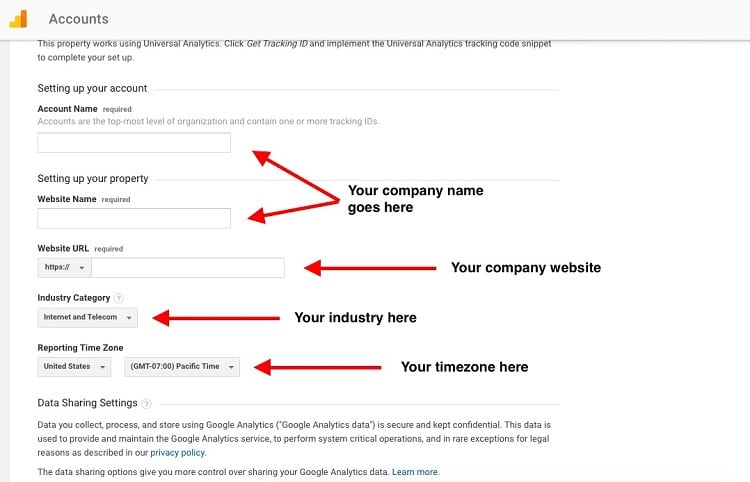Click the Reporting Time Zone label
Screen dimensions: 750x482
click(80, 348)
